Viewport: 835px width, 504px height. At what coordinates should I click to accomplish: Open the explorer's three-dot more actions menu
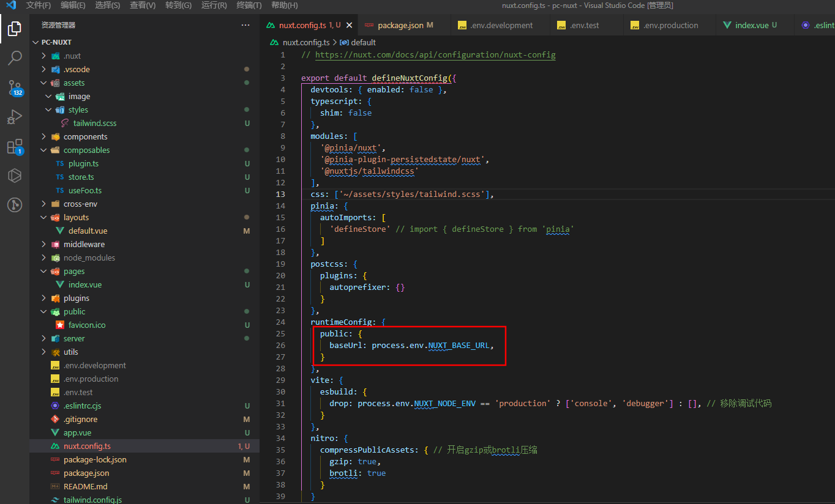coord(245,25)
